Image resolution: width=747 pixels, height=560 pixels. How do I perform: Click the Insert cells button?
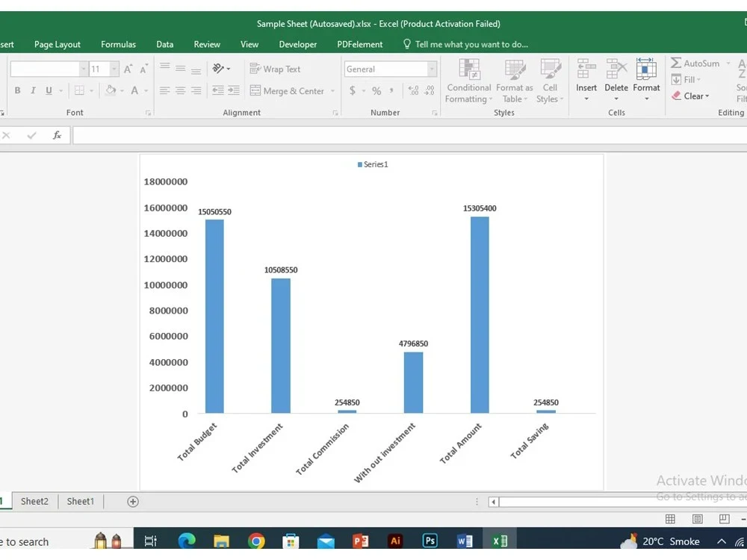(586, 80)
